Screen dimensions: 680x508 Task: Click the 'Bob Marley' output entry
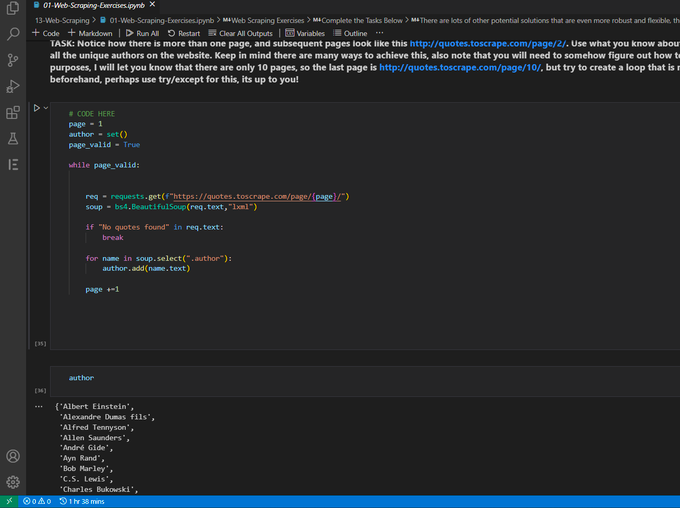(84, 469)
